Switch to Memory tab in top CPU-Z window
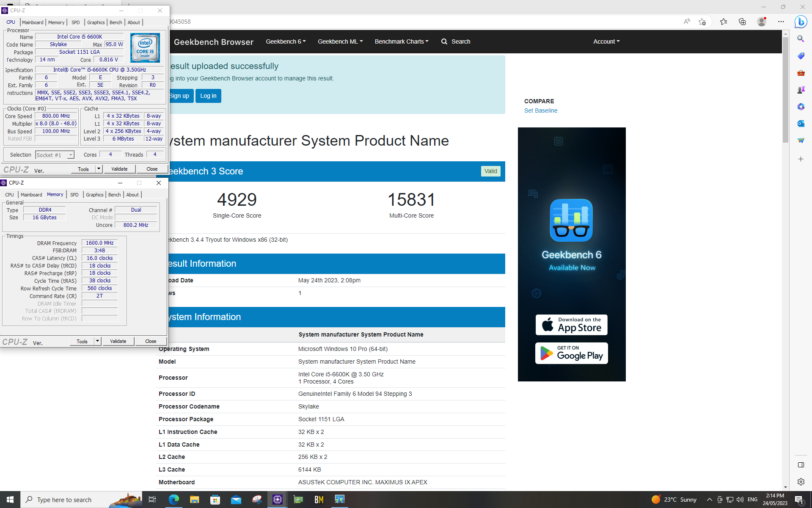The height and width of the screenshot is (508, 812). tap(56, 22)
